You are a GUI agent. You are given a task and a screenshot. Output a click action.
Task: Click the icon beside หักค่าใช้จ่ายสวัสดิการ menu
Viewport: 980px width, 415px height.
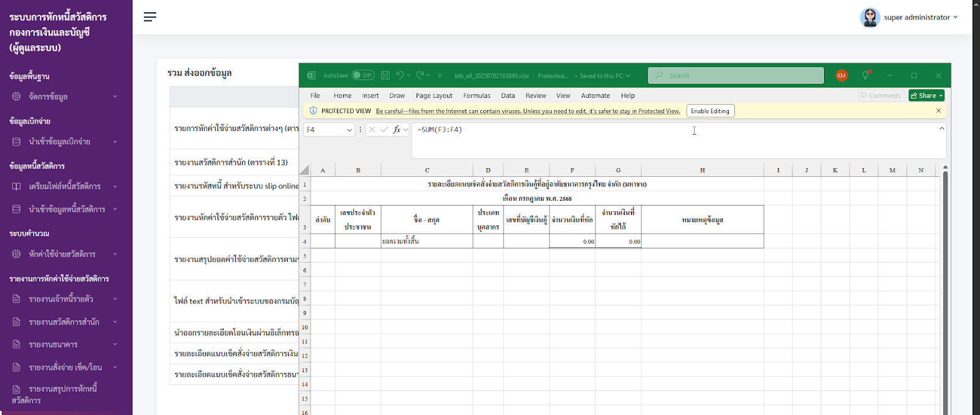tap(17, 254)
